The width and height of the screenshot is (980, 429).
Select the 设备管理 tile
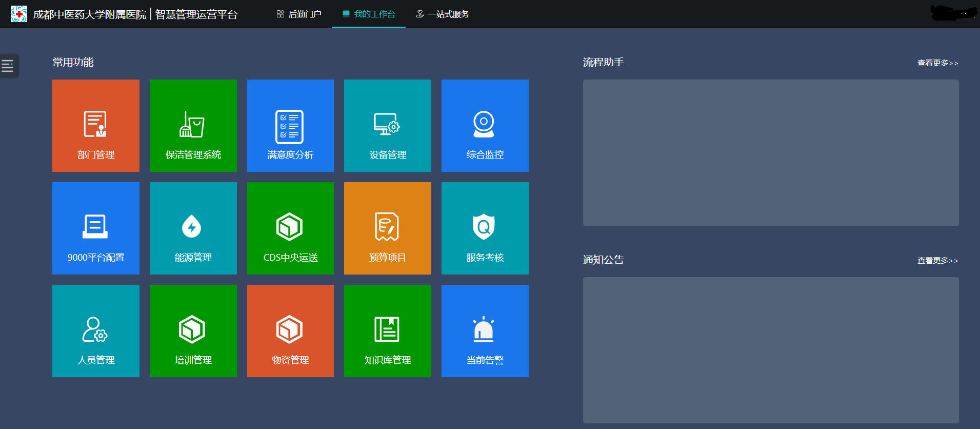click(388, 126)
